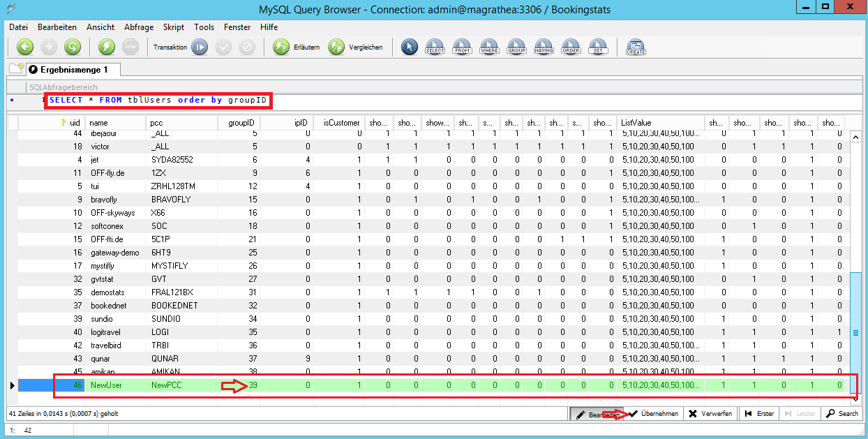Image resolution: width=868 pixels, height=439 pixels.
Task: Select the WHERE clause pointer tool
Action: [489, 47]
